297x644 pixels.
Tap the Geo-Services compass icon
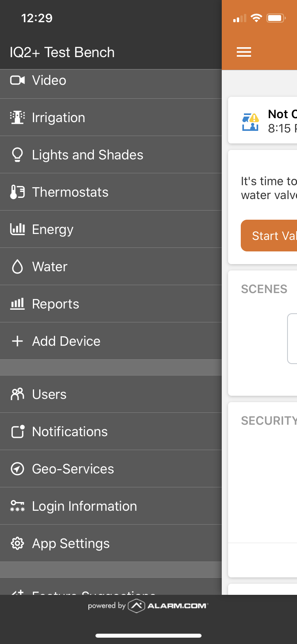click(17, 469)
